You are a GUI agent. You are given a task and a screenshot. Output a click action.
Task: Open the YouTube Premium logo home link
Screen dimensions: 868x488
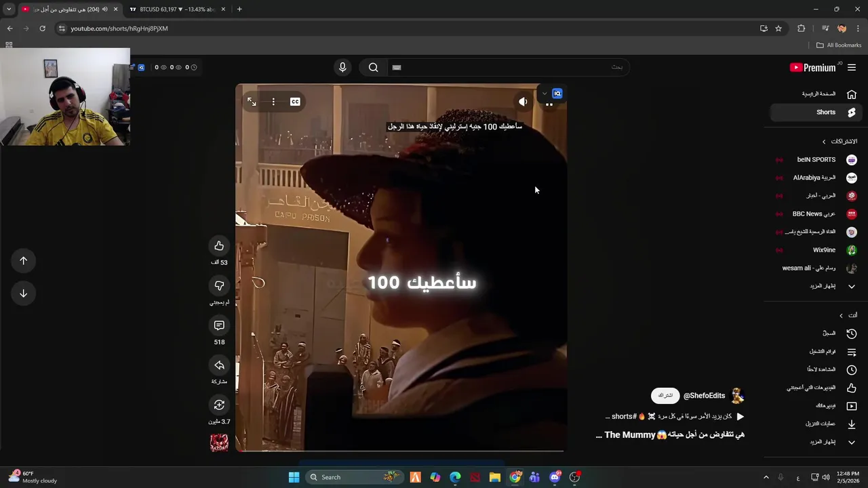(812, 67)
